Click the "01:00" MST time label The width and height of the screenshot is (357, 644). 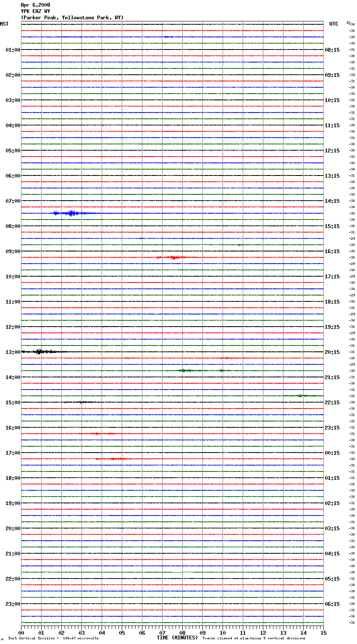[13, 50]
